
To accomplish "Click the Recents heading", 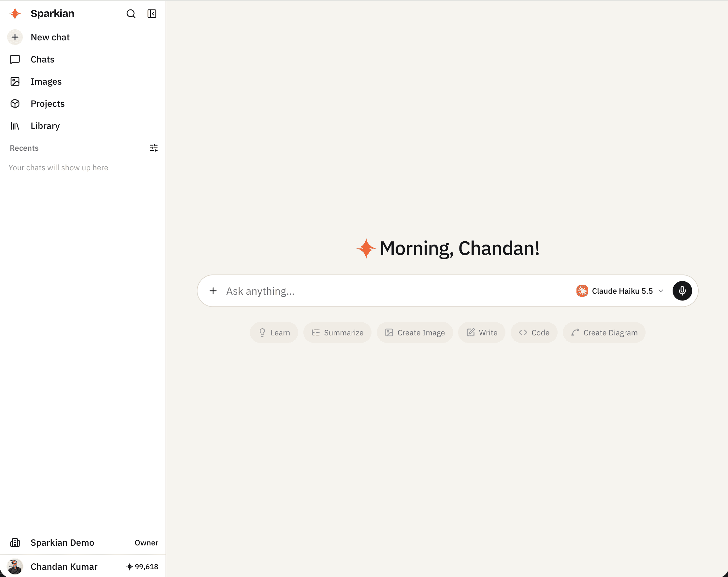I will point(24,148).
